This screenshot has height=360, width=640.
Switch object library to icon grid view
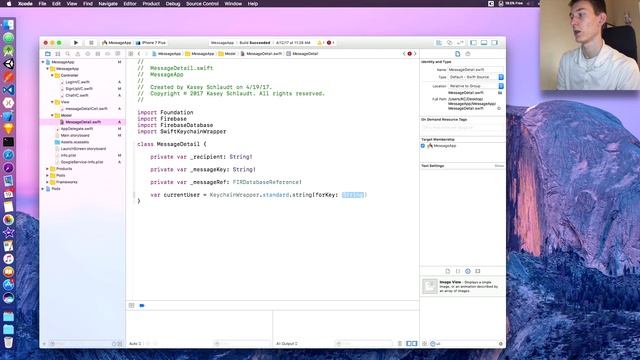click(424, 344)
